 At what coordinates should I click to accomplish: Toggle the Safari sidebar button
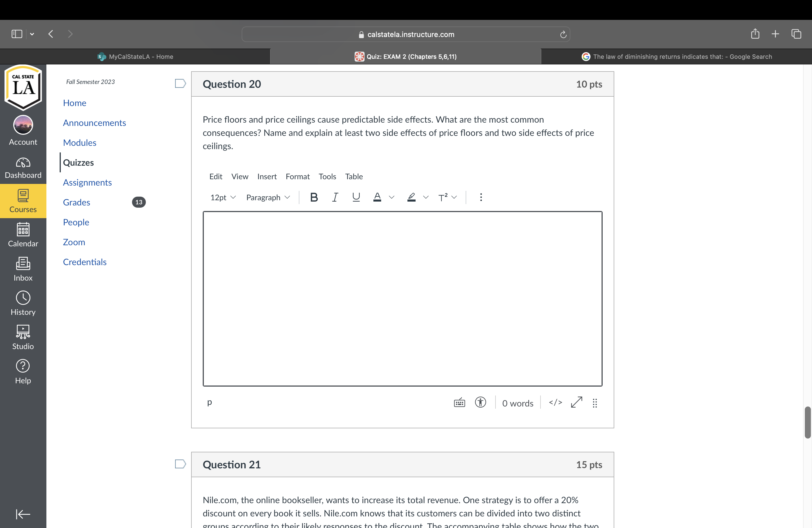pos(17,34)
